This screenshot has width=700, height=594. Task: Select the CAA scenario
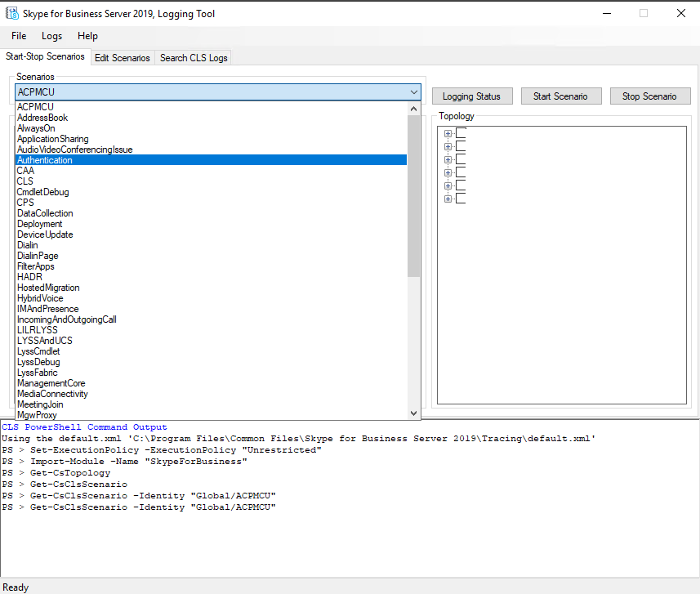(212, 171)
